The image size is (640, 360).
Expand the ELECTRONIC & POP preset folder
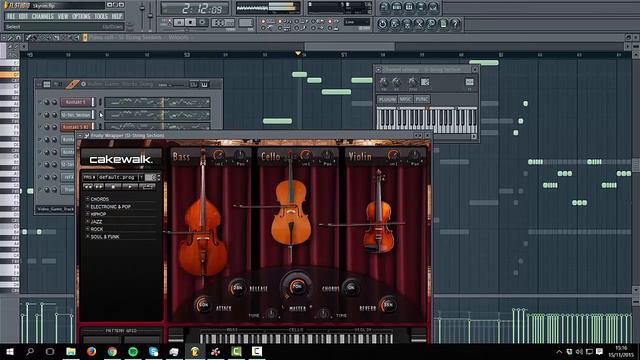click(87, 207)
